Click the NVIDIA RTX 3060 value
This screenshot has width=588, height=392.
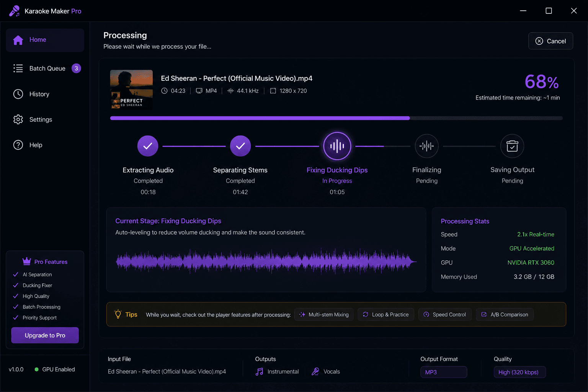(x=531, y=263)
